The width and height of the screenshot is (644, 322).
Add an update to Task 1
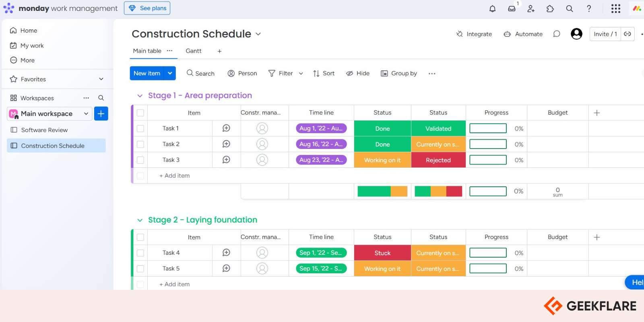point(226,128)
